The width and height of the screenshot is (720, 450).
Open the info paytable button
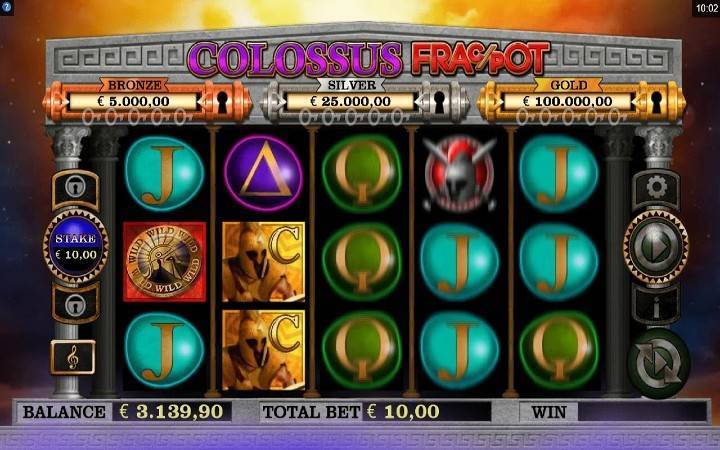point(656,306)
